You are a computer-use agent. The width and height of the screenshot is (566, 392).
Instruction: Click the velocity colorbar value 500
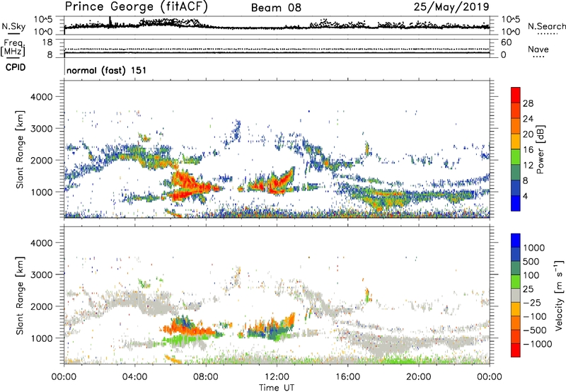tap(531, 261)
